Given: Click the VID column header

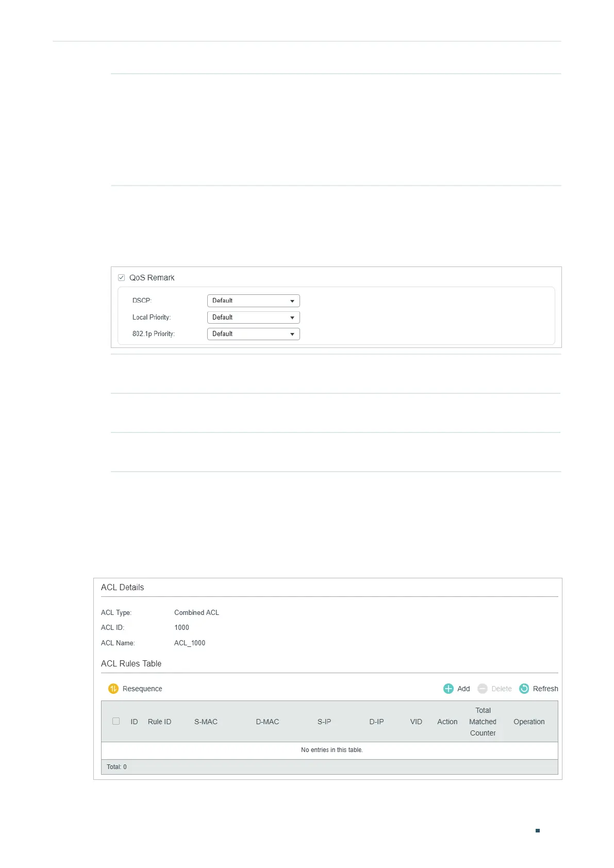Looking at the screenshot, I should [416, 722].
